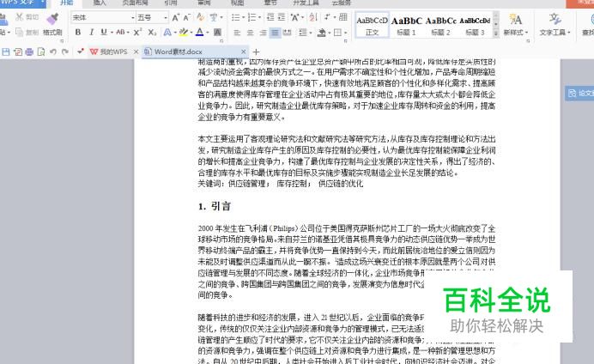The width and height of the screenshot is (594, 364).
Task: Click the character shading icon
Action: pos(217,33)
